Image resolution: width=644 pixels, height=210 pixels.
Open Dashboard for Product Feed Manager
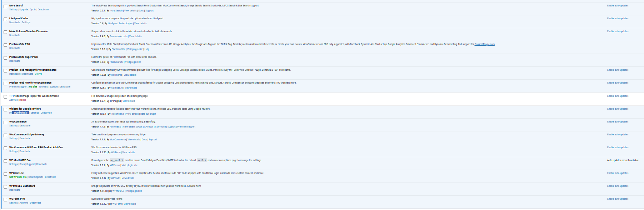click(x=15, y=74)
